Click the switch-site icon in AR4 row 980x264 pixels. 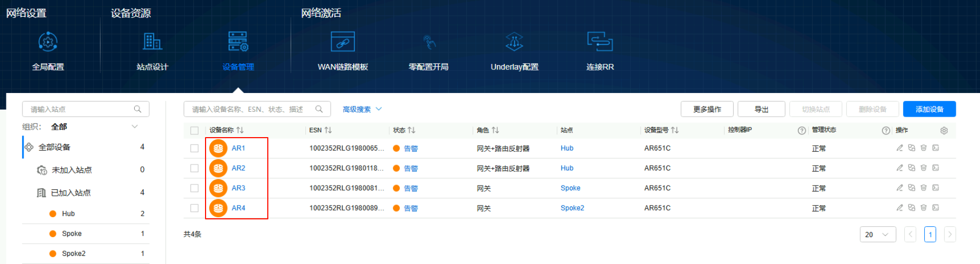[x=911, y=208]
